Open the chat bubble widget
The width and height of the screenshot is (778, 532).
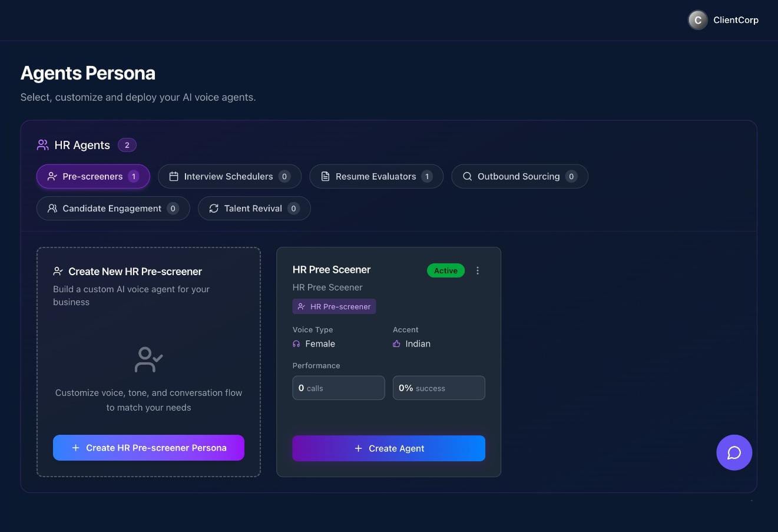(x=734, y=452)
